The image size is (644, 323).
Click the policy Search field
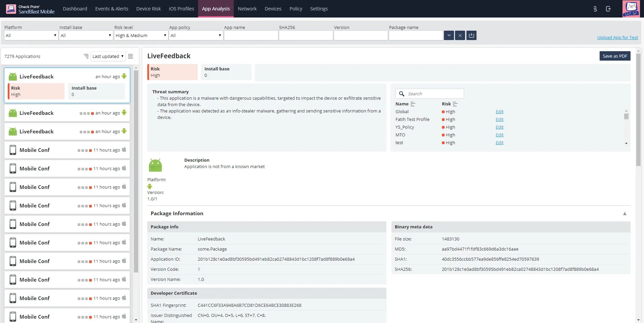coord(430,94)
